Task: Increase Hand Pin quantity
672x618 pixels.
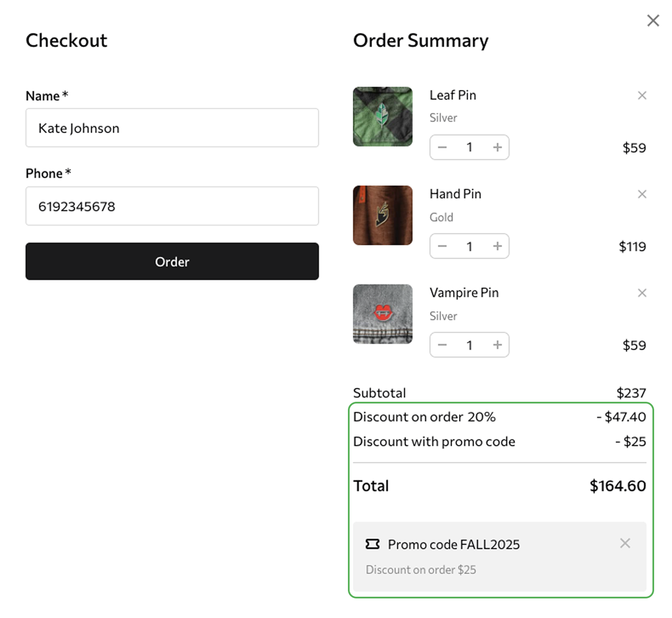Action: (497, 246)
